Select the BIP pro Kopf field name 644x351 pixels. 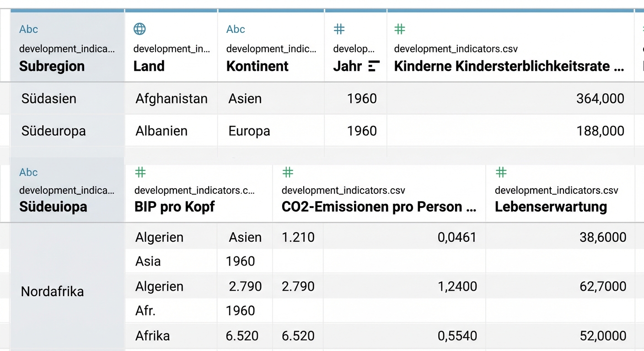tap(174, 207)
